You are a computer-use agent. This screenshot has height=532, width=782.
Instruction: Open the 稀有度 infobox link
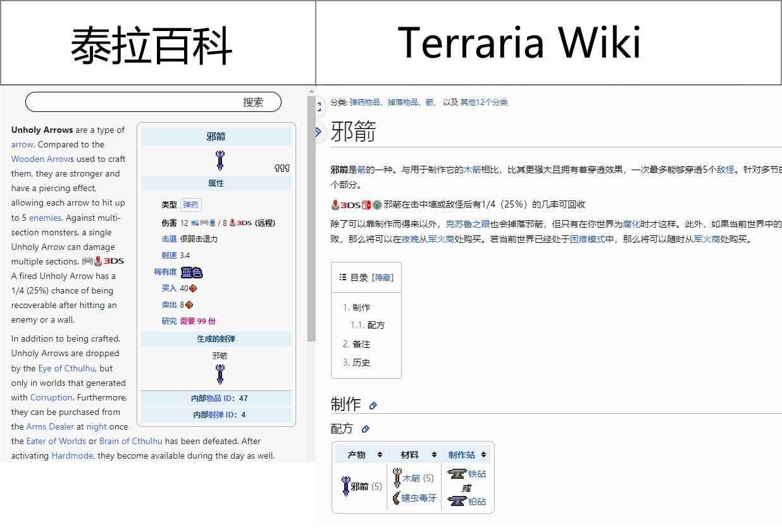pyautogui.click(x=165, y=272)
